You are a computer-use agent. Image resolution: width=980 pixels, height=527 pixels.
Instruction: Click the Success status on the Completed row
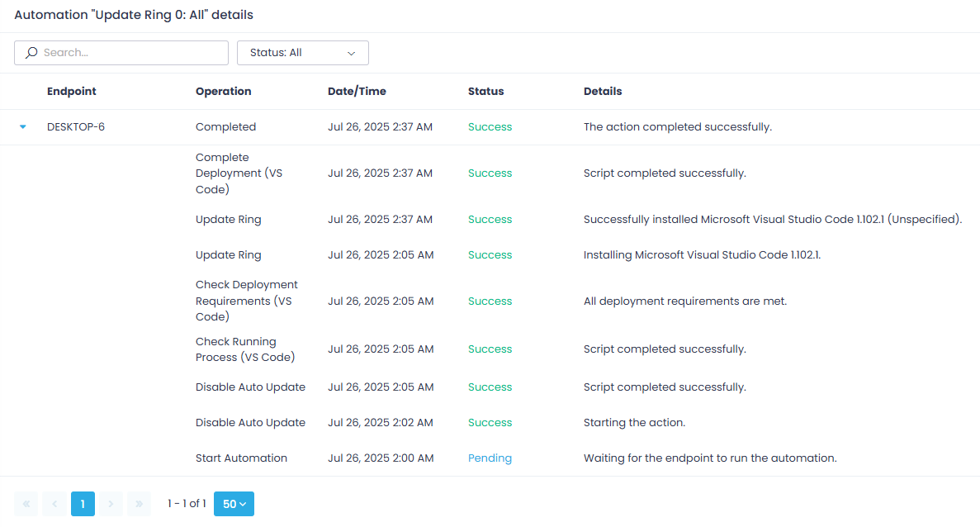[490, 126]
